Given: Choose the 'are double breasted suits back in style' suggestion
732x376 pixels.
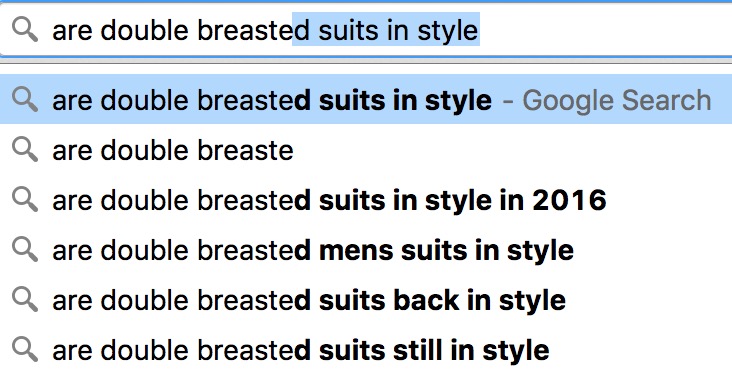Looking at the screenshot, I should (x=366, y=299).
